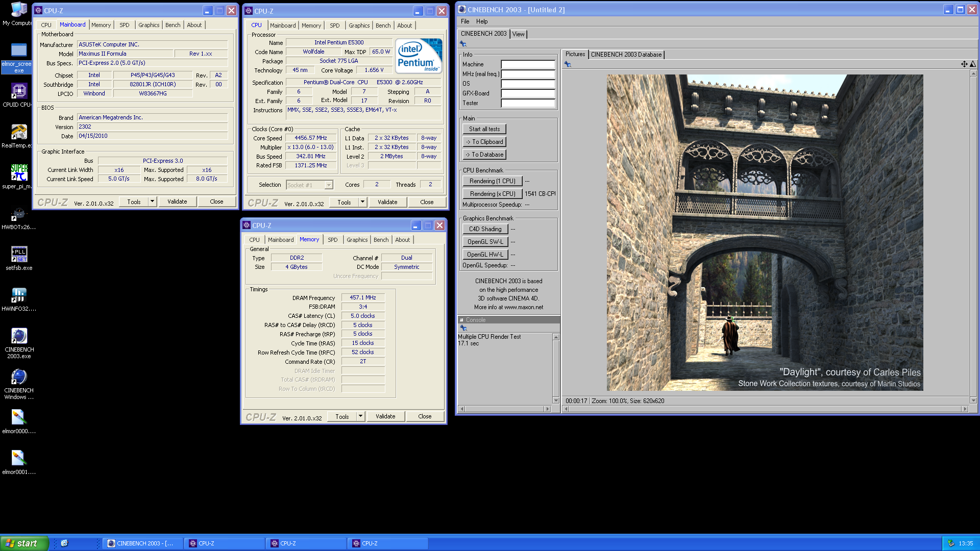Open Tools dropdown arrow in Mainboard CPU-Z
980x551 pixels.
click(x=152, y=202)
